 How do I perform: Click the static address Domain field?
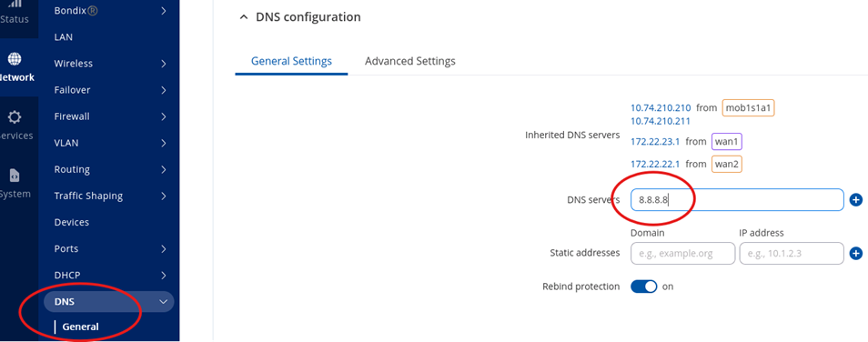[x=683, y=254]
